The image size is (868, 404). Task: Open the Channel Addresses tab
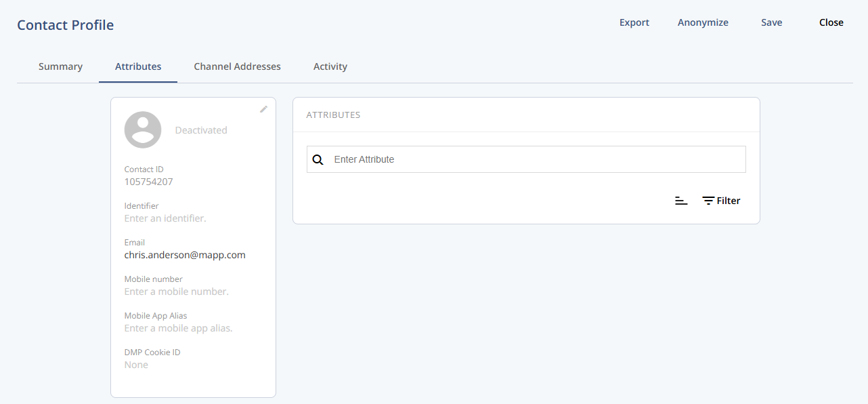pos(237,66)
